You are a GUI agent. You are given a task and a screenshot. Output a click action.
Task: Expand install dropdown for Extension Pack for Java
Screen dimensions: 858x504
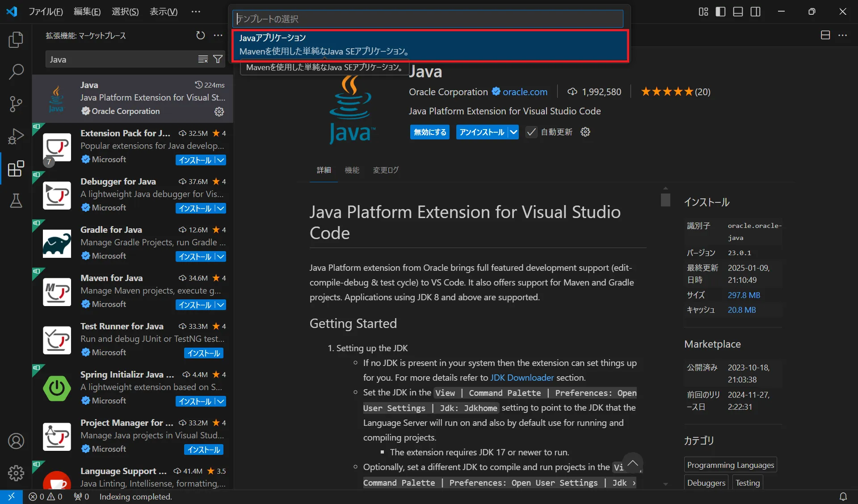pyautogui.click(x=220, y=160)
